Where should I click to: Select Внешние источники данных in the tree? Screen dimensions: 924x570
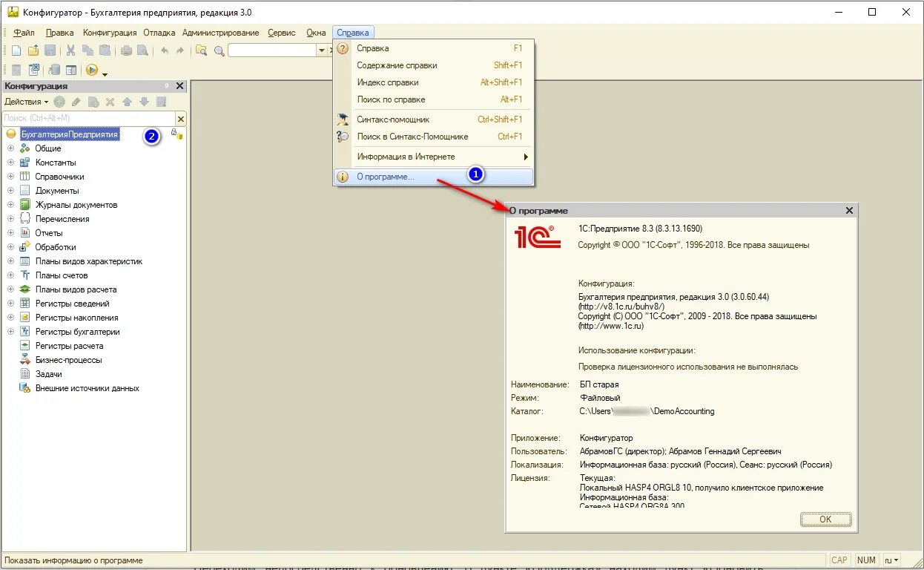click(x=88, y=388)
